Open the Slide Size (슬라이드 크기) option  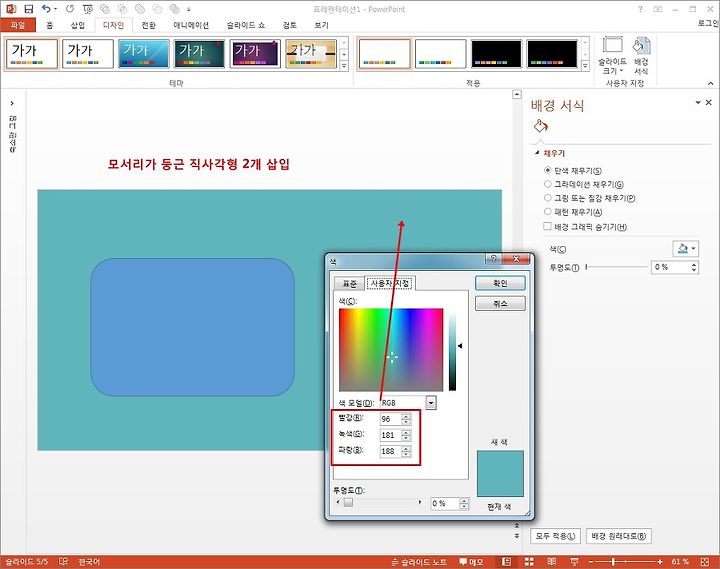point(612,55)
